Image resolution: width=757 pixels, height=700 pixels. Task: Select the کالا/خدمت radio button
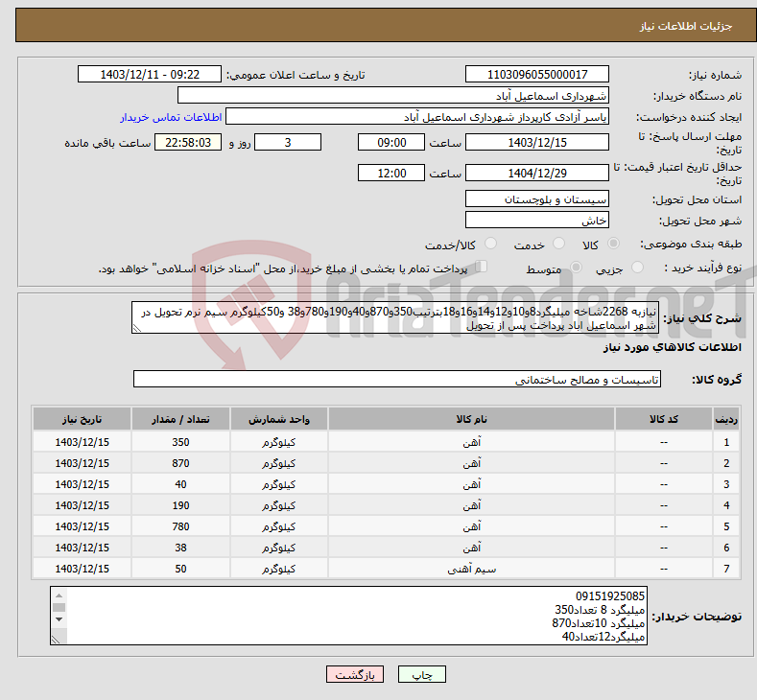(490, 244)
